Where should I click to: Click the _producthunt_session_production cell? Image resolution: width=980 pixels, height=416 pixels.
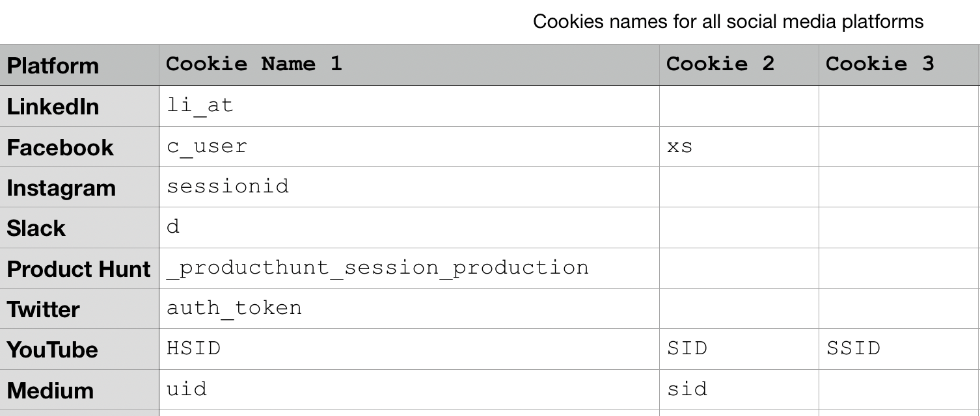tap(377, 268)
